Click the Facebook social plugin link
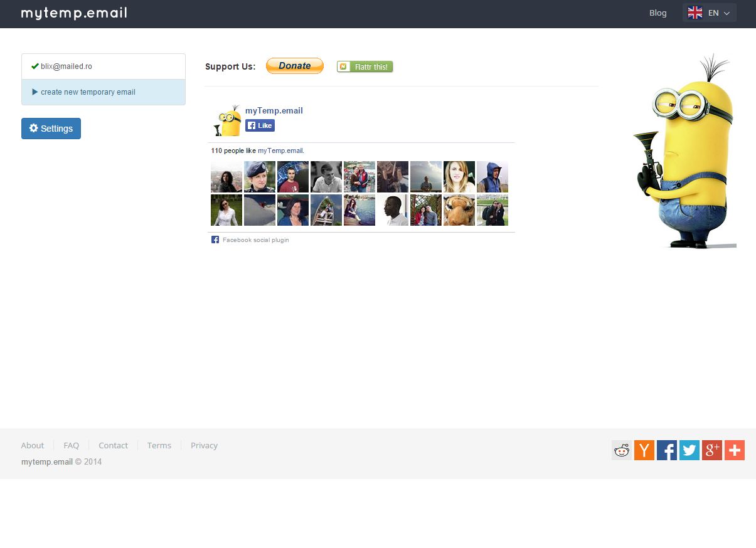The image size is (756, 548). 256,240
